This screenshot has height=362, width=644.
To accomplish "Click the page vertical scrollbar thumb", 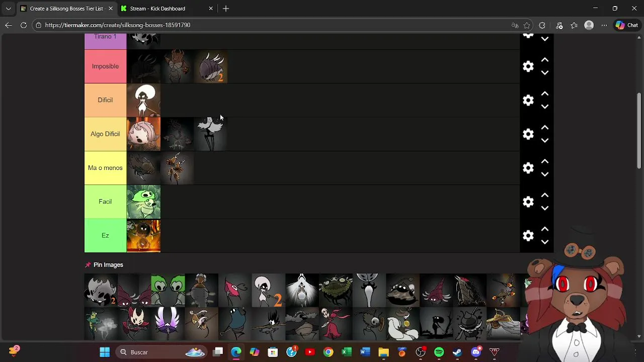I will pyautogui.click(x=639, y=131).
